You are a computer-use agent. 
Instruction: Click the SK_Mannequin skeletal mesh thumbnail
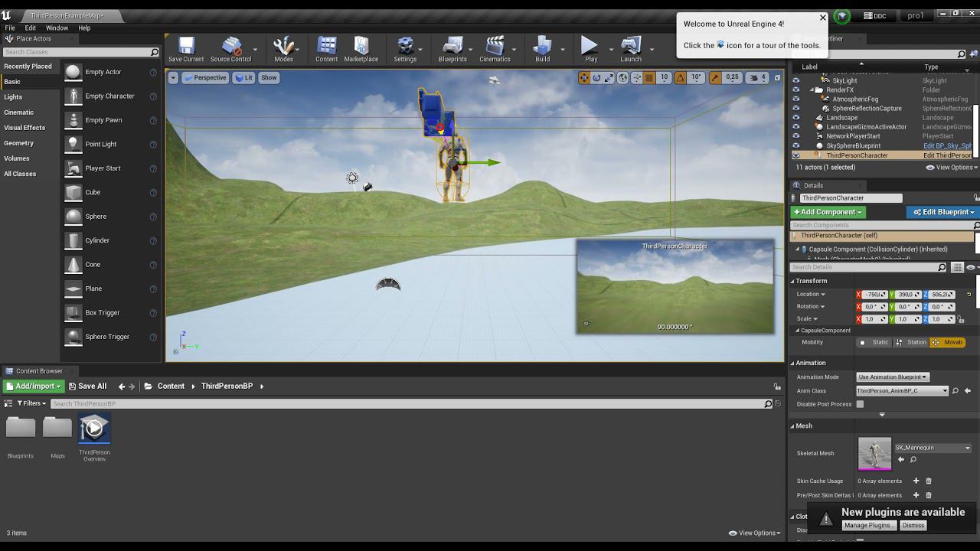[x=874, y=453]
